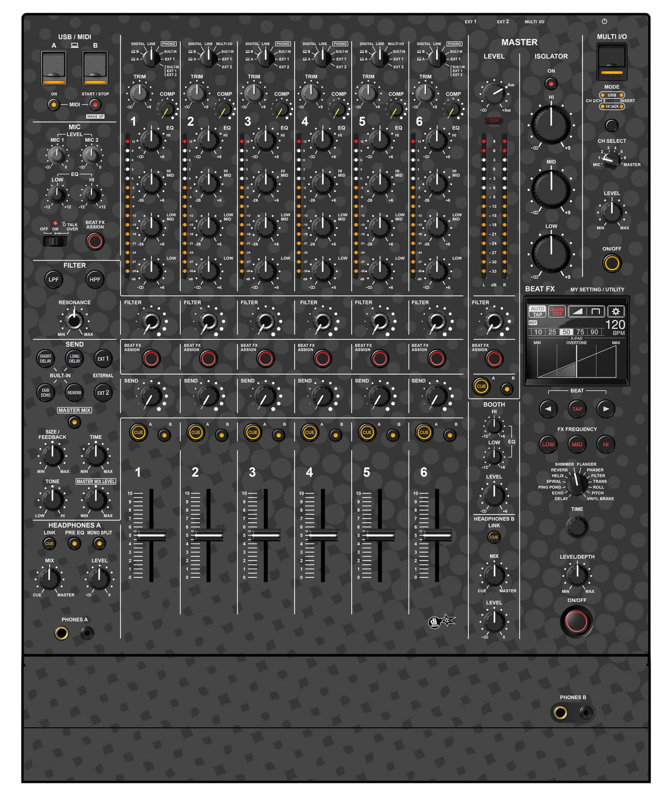Click channel 4 CUE B button
Viewport: 672px width, 799px height.
[x=335, y=435]
